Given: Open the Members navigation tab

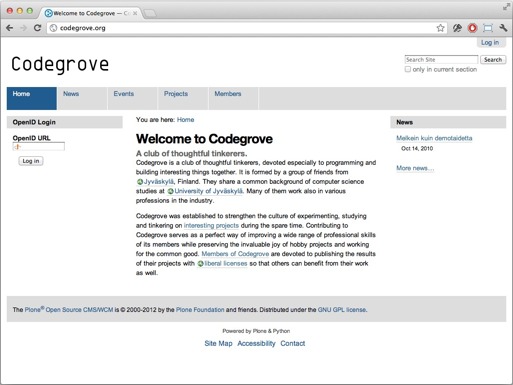Looking at the screenshot, I should click(x=233, y=98).
